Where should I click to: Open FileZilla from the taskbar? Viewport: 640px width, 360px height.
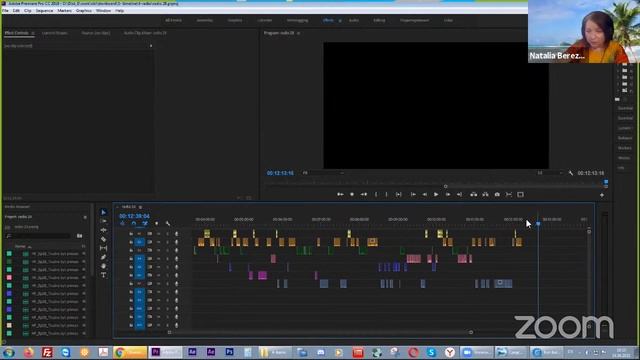[x=47, y=352]
